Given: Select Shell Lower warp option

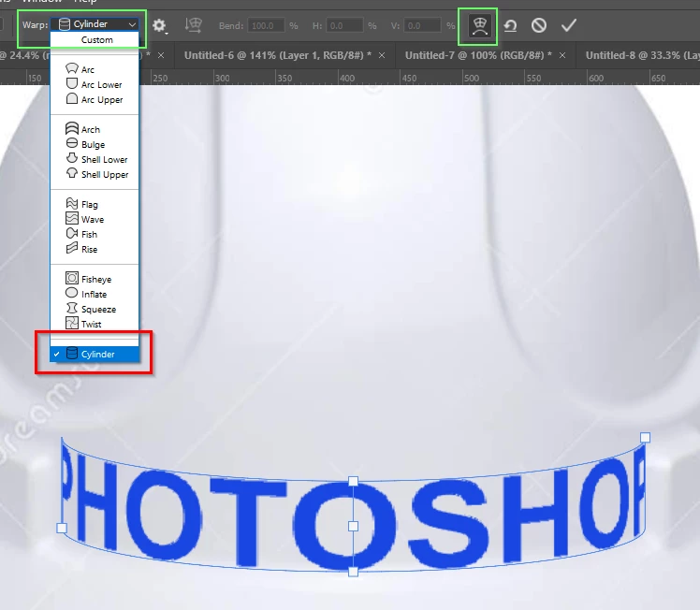Looking at the screenshot, I should 95,159.
